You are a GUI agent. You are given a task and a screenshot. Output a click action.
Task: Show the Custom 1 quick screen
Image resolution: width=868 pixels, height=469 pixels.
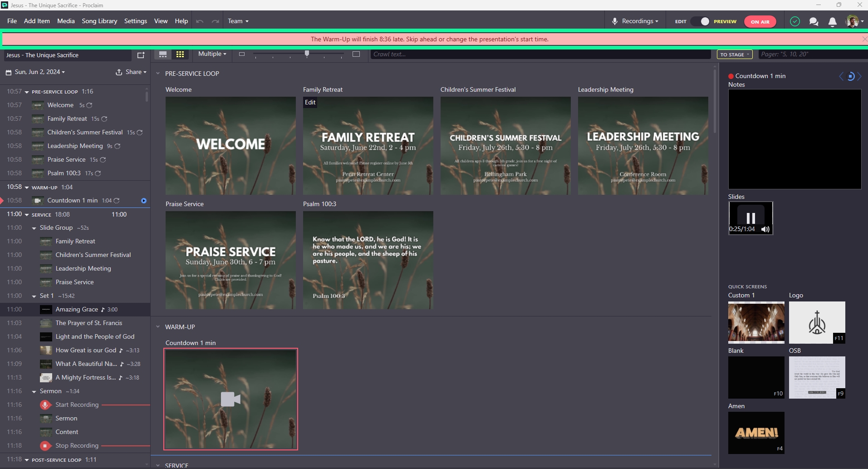coord(756,322)
